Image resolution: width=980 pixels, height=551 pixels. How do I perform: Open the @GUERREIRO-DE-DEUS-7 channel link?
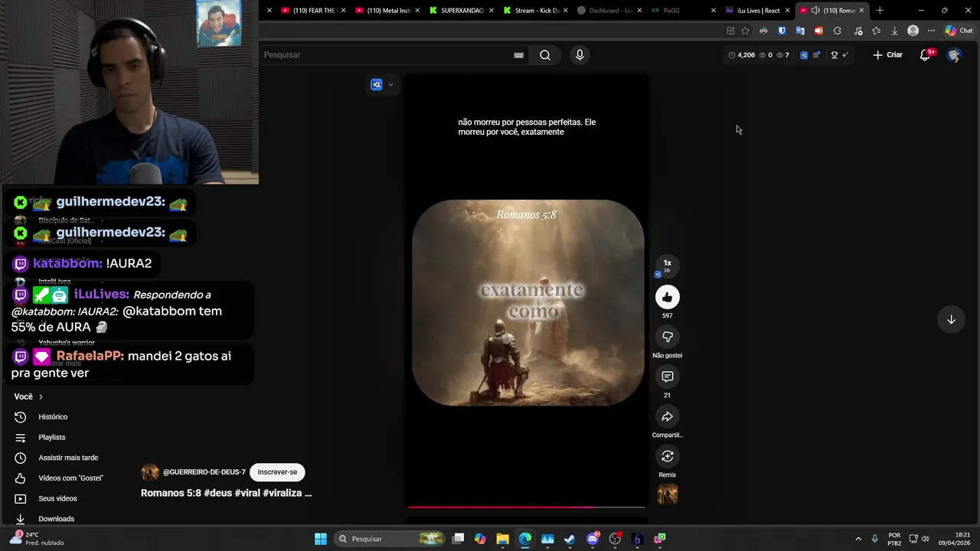204,472
